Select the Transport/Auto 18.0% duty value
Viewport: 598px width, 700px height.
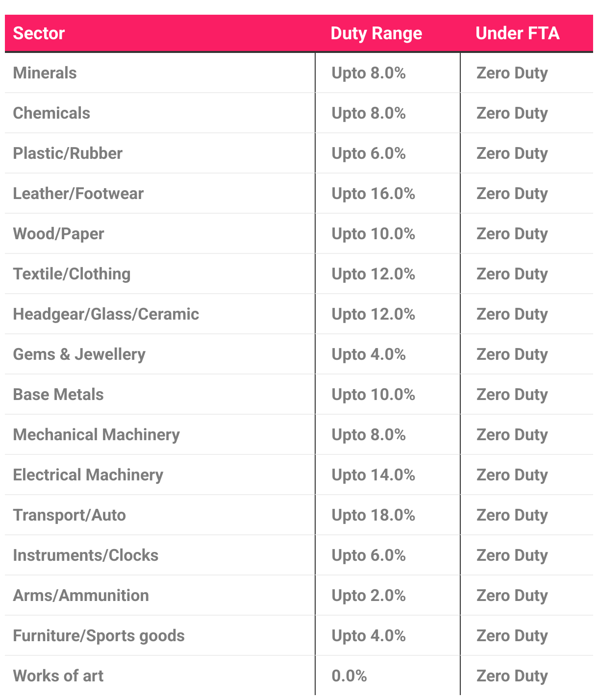(x=373, y=515)
